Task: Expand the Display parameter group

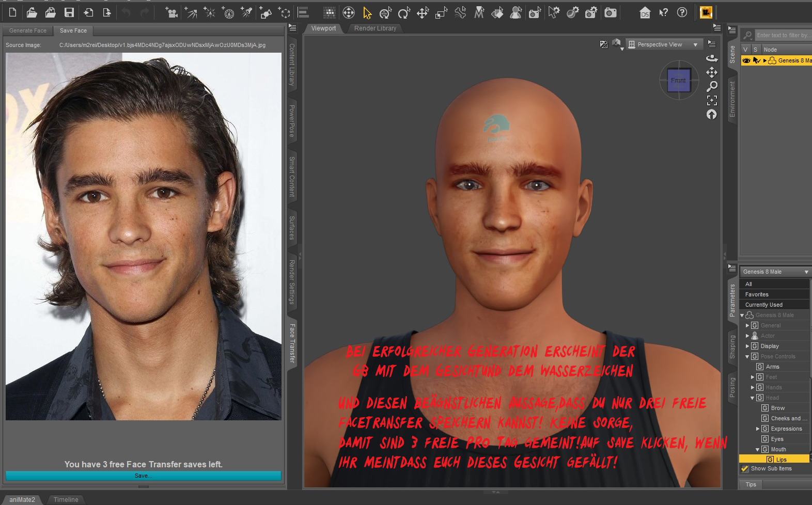Action: (747, 346)
